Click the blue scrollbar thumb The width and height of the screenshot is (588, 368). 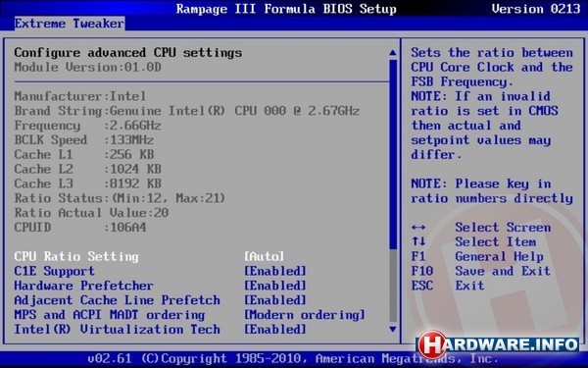(393, 154)
